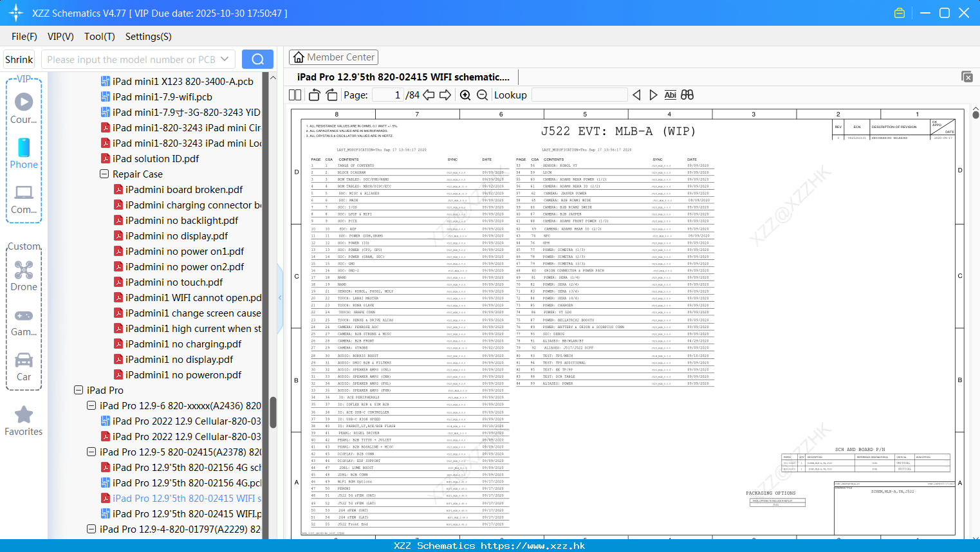Find previous lookup result triangle
This screenshot has height=552, width=980.
[x=636, y=95]
